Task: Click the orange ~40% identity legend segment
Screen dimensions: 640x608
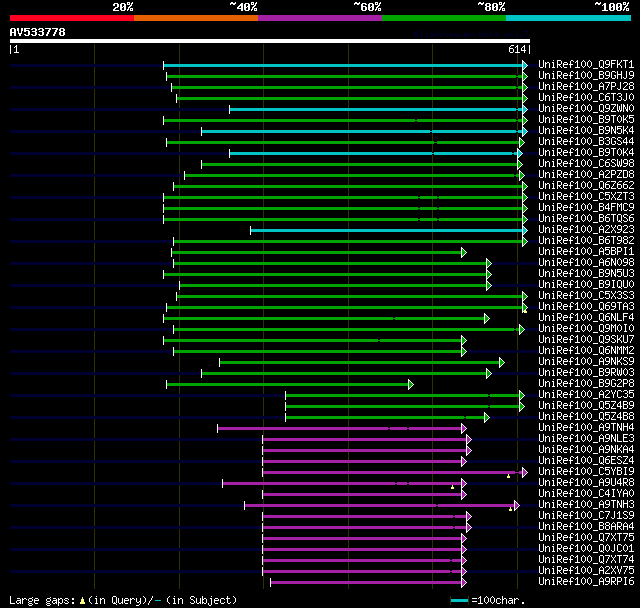Action: 196,18
